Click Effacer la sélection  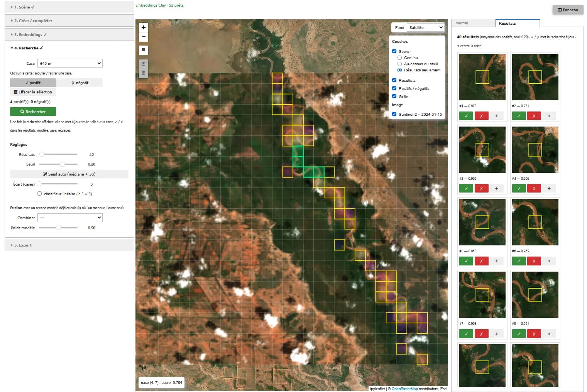pyautogui.click(x=33, y=92)
